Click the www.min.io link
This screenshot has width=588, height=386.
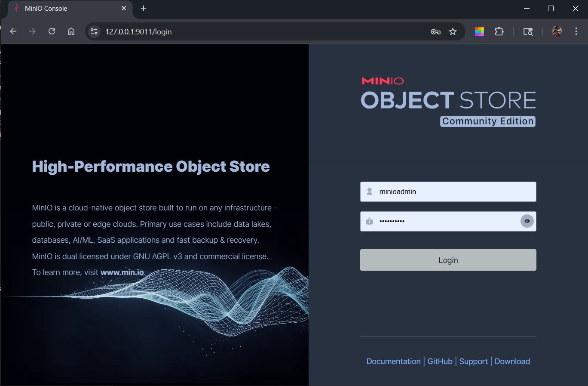click(x=122, y=272)
